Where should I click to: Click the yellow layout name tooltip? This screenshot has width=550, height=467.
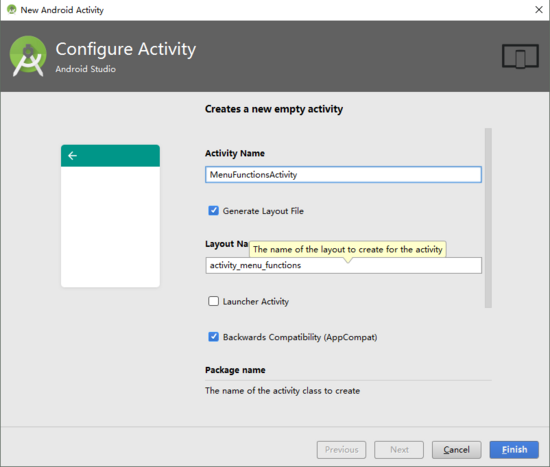pos(348,249)
